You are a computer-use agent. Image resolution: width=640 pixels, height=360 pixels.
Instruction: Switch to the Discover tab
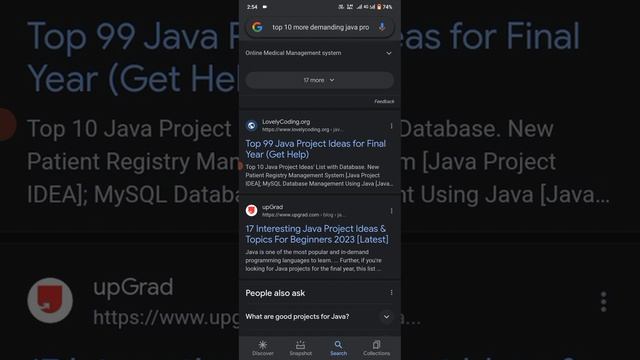263,348
